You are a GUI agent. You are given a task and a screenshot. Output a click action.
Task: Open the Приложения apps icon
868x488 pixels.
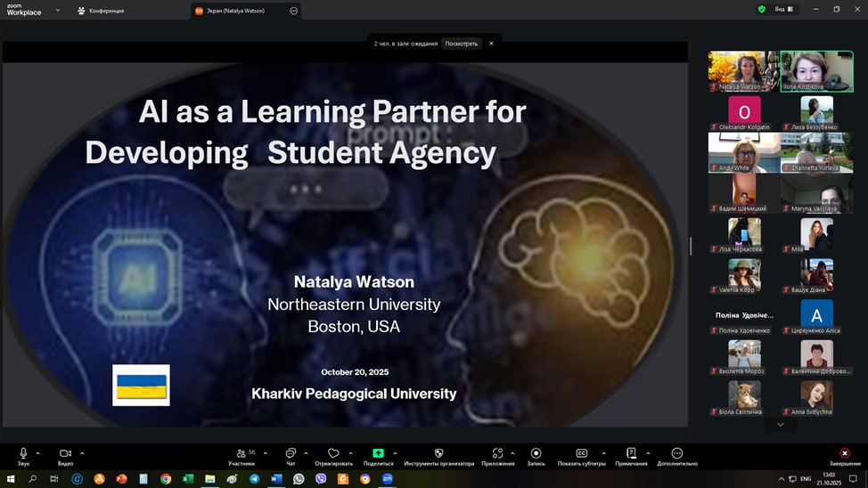pos(497,453)
